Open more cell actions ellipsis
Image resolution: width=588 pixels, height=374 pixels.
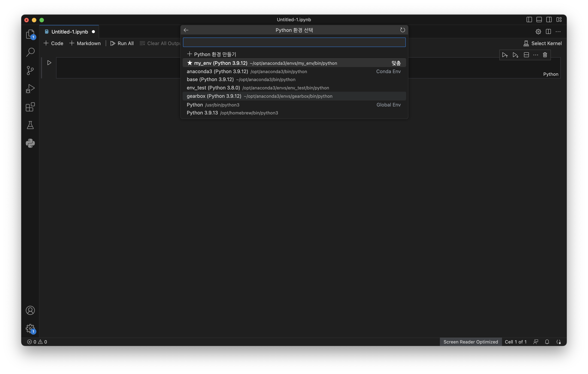tap(536, 55)
